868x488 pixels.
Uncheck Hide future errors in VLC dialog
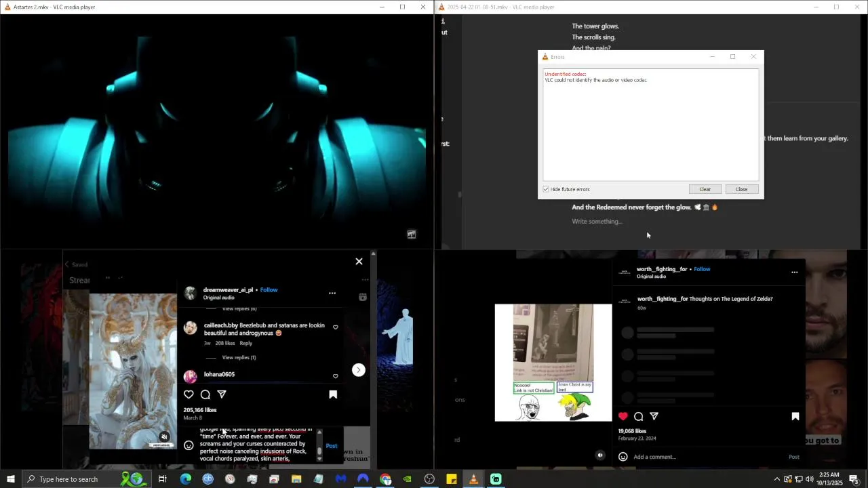pyautogui.click(x=546, y=189)
